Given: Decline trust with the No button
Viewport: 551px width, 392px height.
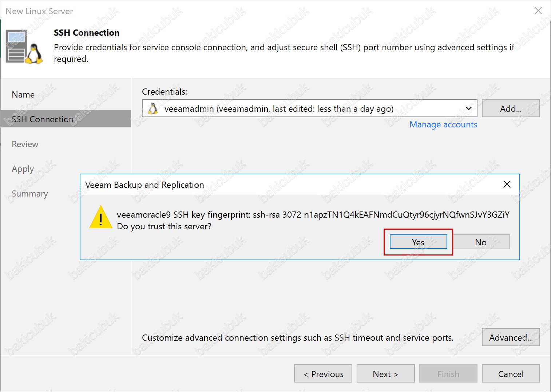Looking at the screenshot, I should pyautogui.click(x=481, y=242).
